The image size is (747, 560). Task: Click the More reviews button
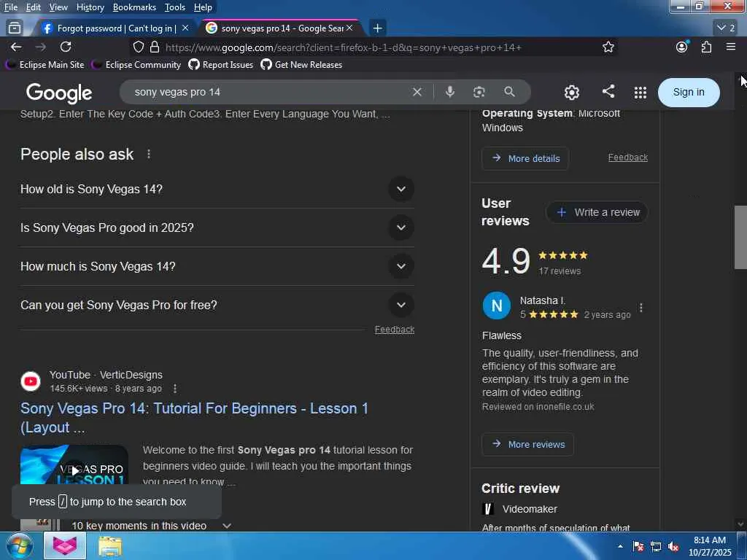tap(527, 444)
